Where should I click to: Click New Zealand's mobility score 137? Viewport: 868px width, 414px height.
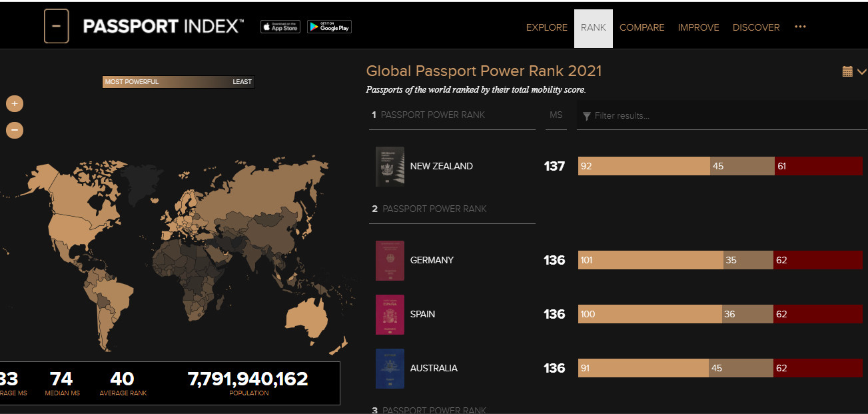[x=554, y=166]
